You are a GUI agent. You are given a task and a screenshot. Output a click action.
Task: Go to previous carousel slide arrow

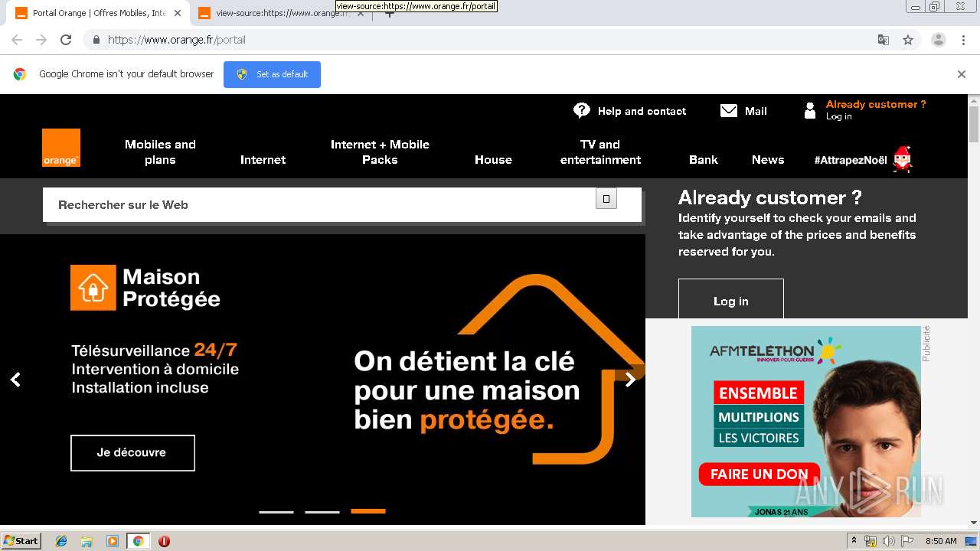point(15,380)
